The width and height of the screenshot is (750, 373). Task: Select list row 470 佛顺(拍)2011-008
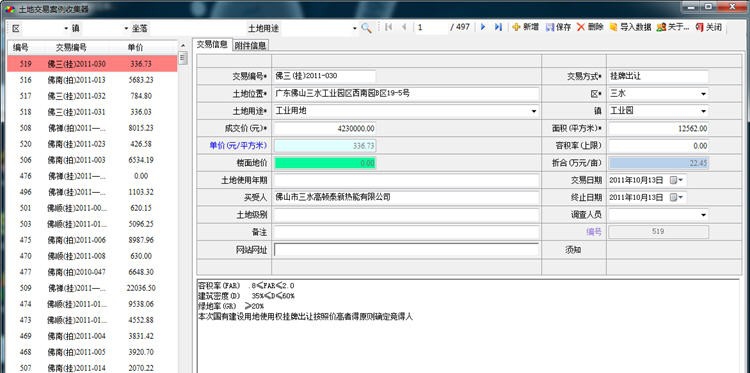92,256
